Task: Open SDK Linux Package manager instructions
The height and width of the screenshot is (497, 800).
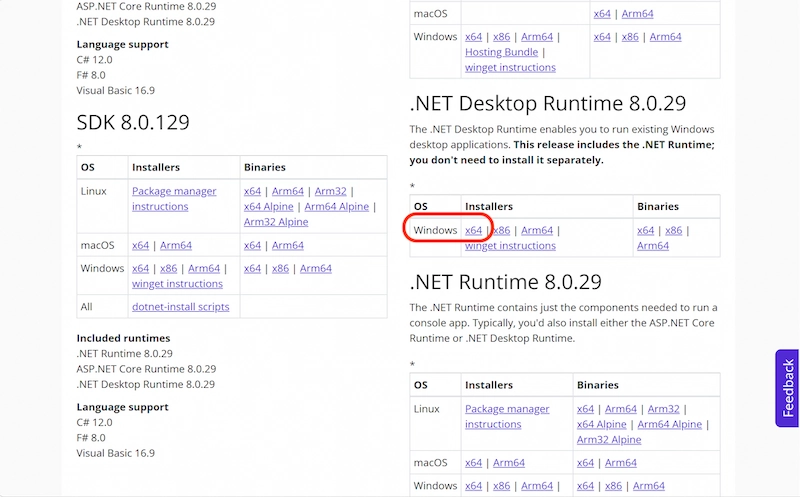Action: tap(174, 198)
